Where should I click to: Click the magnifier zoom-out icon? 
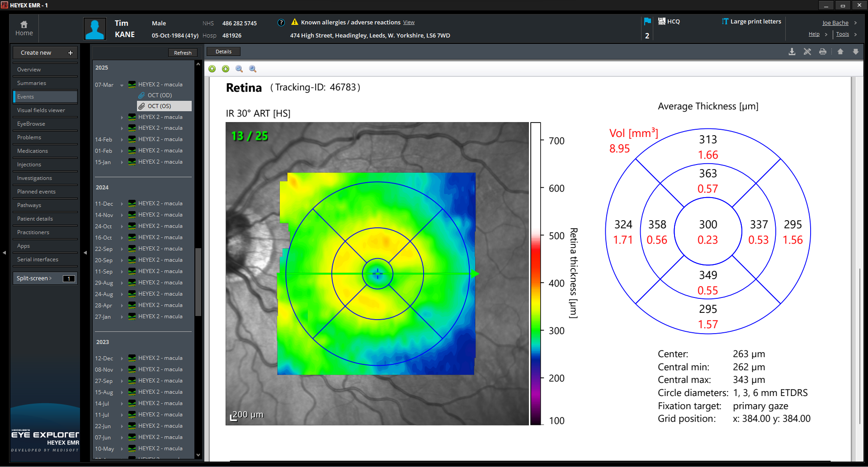239,69
